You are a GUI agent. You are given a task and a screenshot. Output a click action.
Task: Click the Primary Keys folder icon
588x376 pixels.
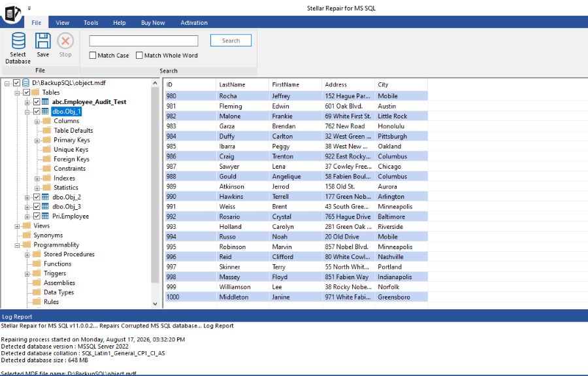click(47, 140)
